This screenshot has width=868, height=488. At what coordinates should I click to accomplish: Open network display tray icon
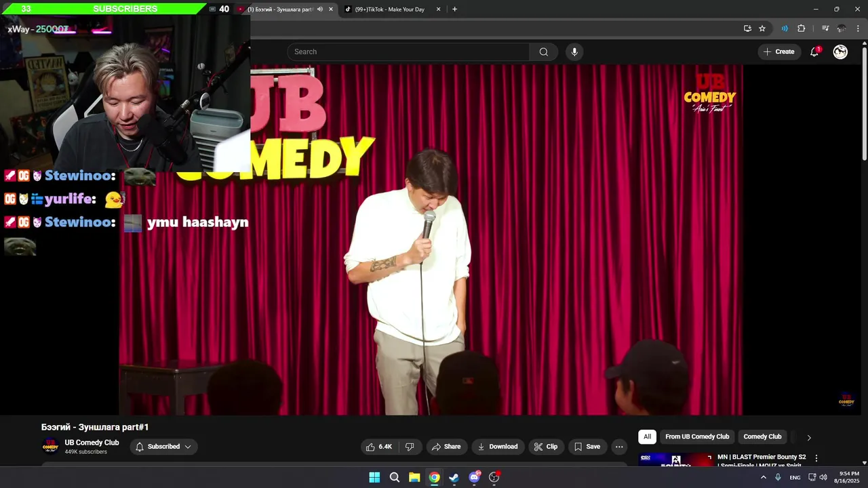click(812, 477)
